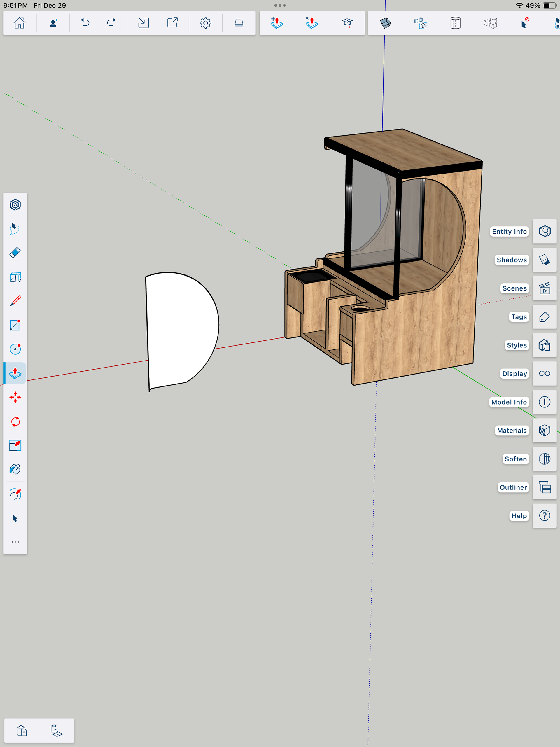Open the Materials panel
The width and height of the screenshot is (560, 747).
tap(545, 430)
